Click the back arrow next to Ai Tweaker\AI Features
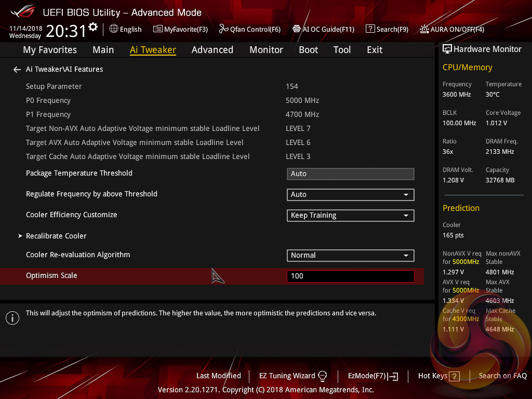The image size is (532, 399). coord(17,69)
